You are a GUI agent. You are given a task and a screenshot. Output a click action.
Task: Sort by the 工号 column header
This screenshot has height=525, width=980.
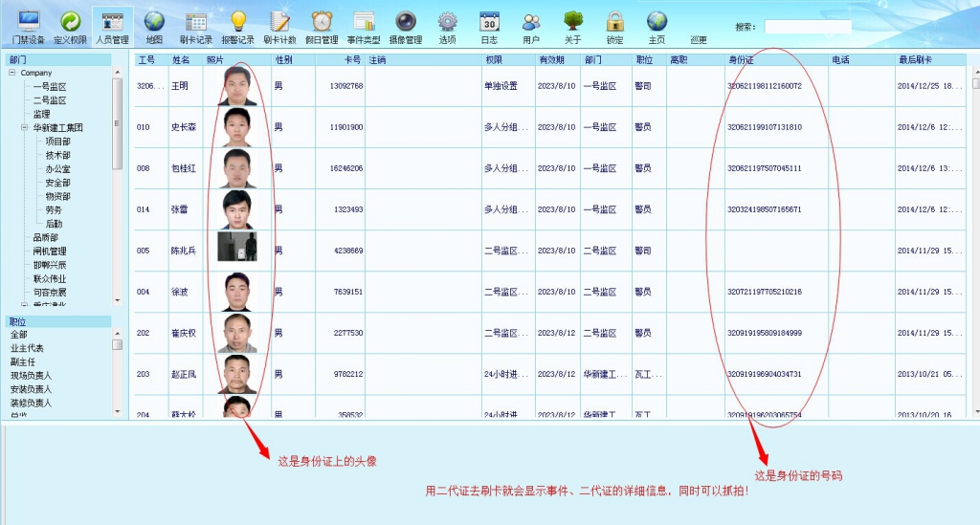click(x=147, y=59)
